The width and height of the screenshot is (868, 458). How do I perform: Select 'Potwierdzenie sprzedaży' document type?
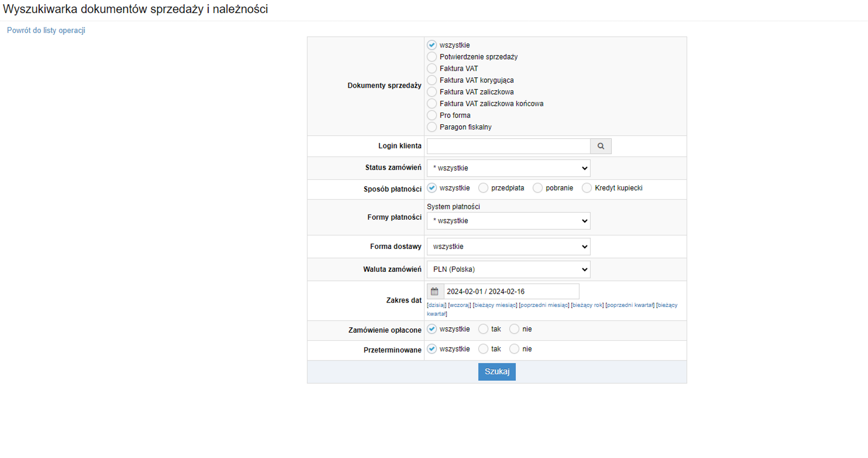pyautogui.click(x=431, y=57)
